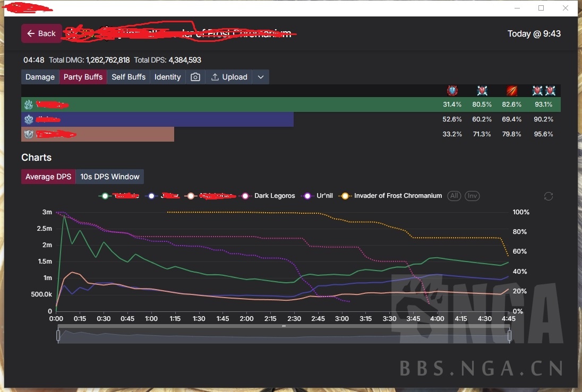Click the red shield buff icon header
This screenshot has height=392, width=582.
pyautogui.click(x=452, y=91)
